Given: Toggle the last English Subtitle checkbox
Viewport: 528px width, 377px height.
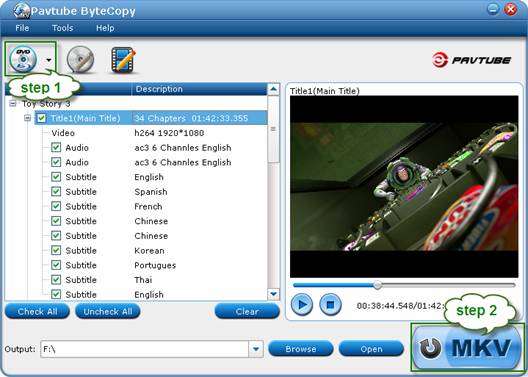Looking at the screenshot, I should point(56,295).
